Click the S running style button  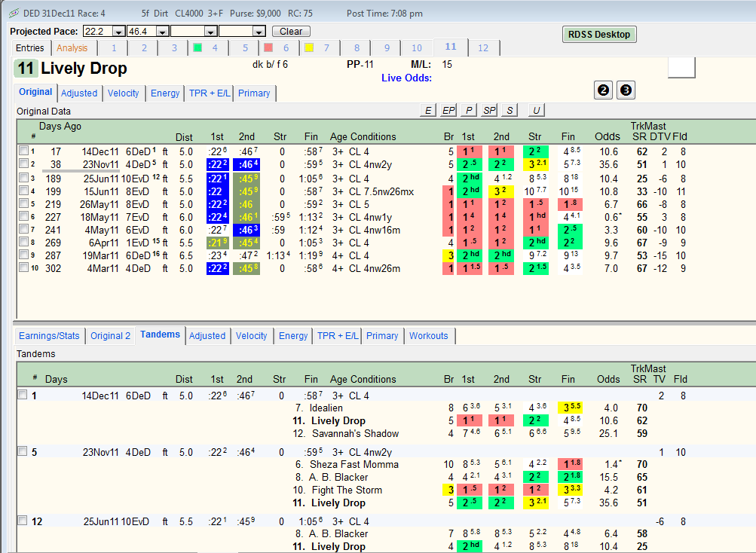coord(510,111)
